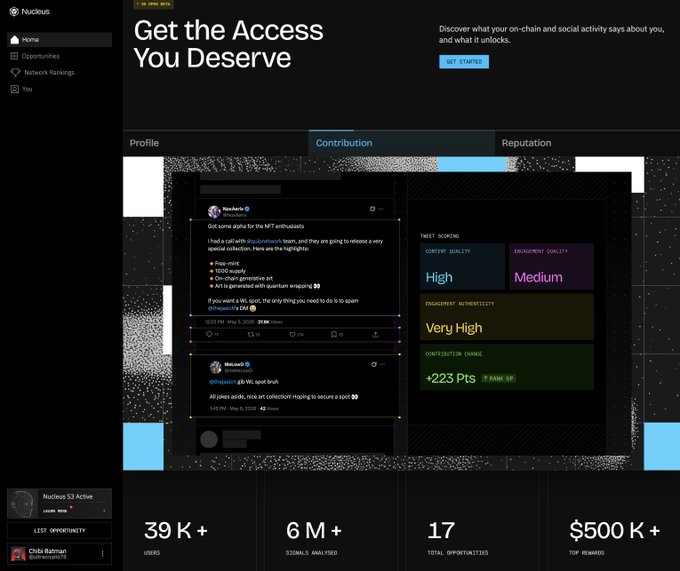Click the Grok icon on NeoAeris tweet
This screenshot has height=571, width=680.
tap(372, 209)
